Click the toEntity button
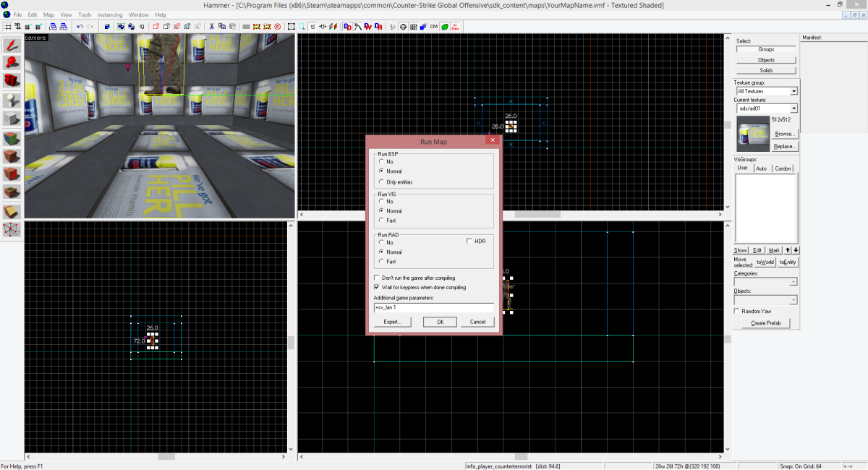Image resolution: width=868 pixels, height=470 pixels. tap(788, 262)
